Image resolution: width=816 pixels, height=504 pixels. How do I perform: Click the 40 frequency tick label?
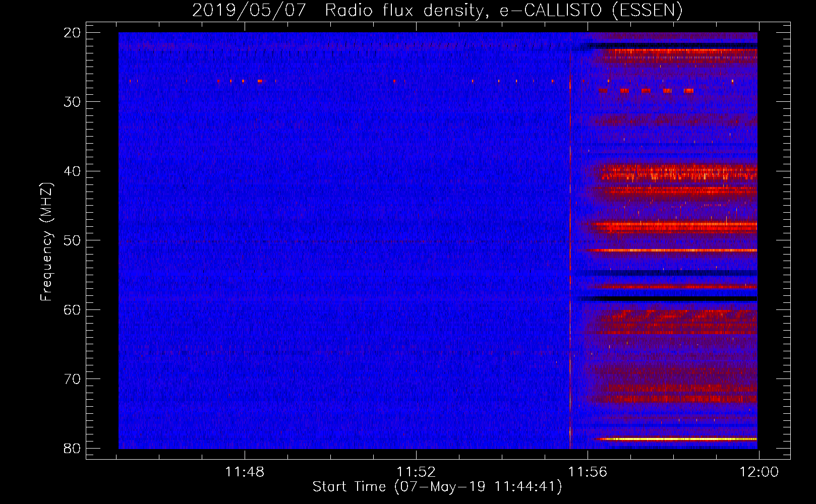(73, 171)
